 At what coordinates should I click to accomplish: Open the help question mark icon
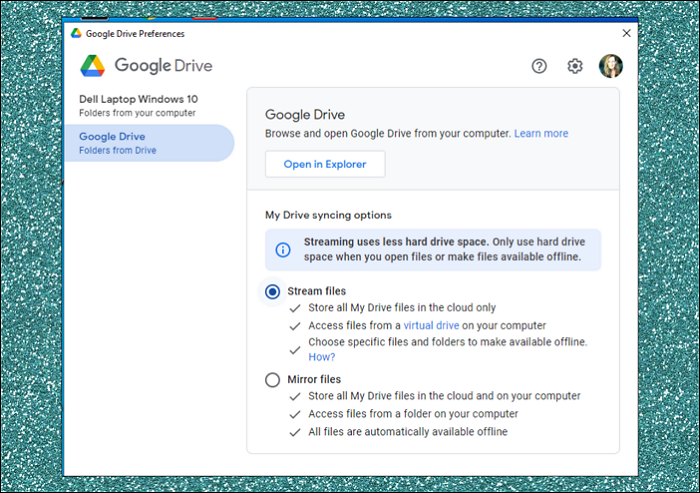point(539,66)
